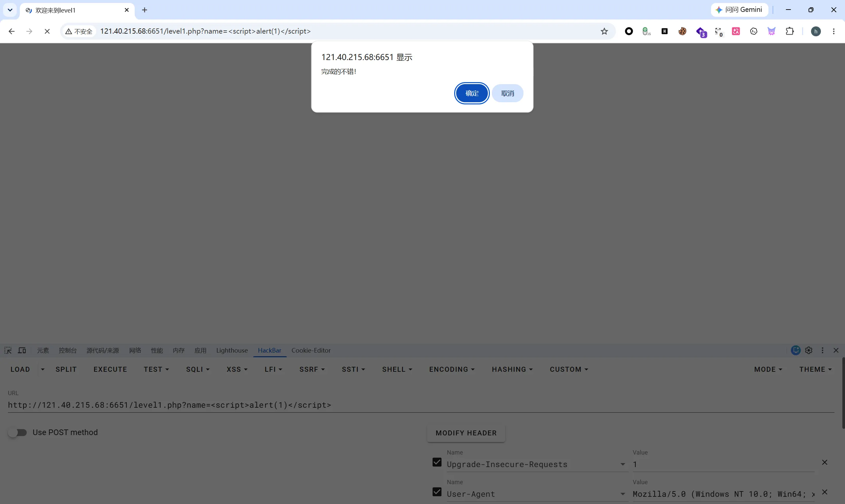Switch to the Lighthouse tab
This screenshot has height=504, width=845.
click(x=232, y=350)
